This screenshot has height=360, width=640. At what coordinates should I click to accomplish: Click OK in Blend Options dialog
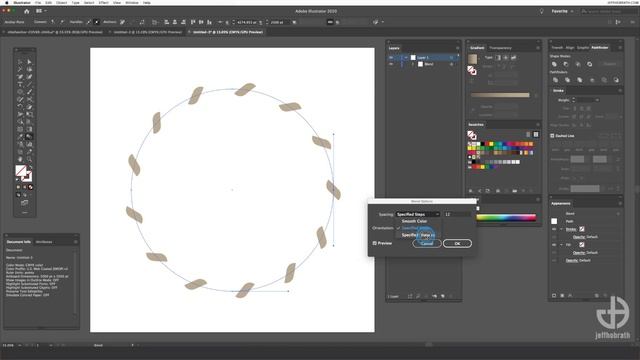coord(457,243)
